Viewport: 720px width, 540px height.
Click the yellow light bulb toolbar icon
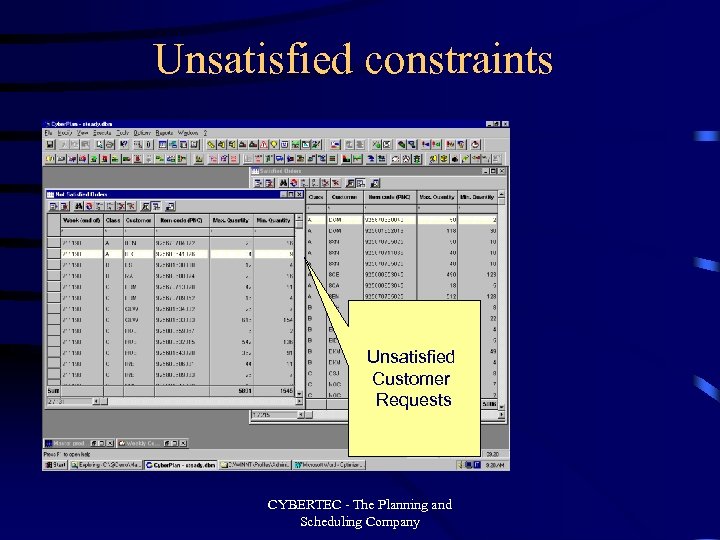click(274, 144)
